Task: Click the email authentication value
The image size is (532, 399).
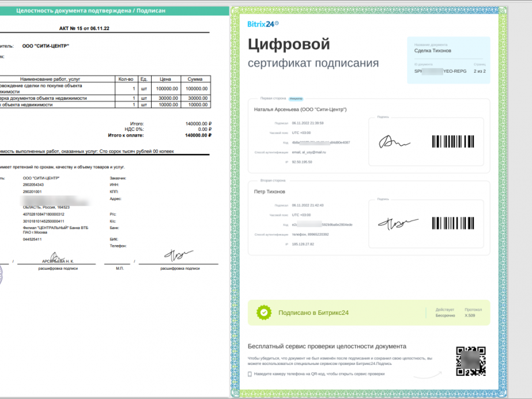Action: tap(309, 152)
